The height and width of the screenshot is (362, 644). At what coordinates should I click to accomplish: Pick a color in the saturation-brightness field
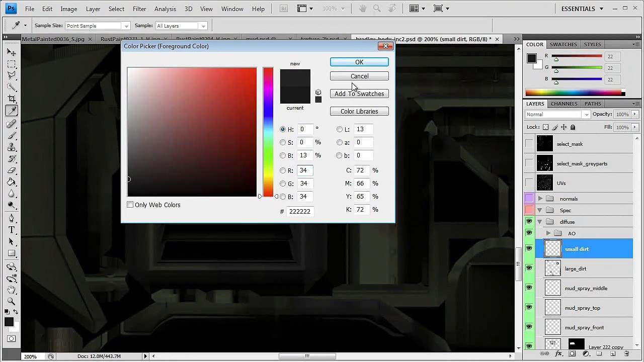pyautogui.click(x=192, y=132)
